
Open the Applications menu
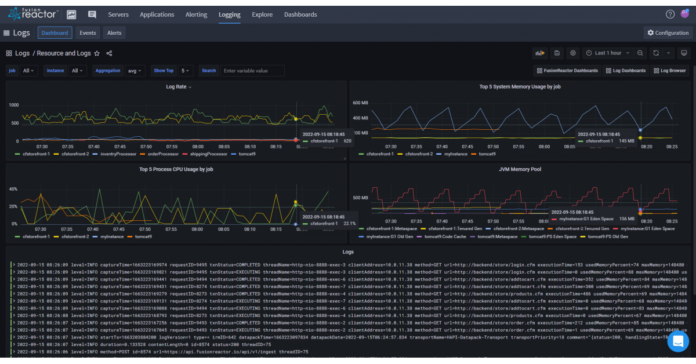(x=157, y=15)
